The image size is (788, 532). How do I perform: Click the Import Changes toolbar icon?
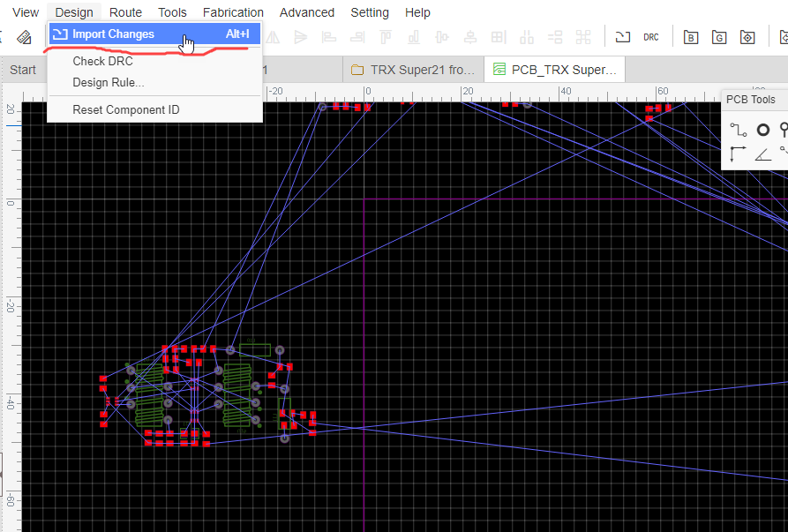tap(623, 37)
